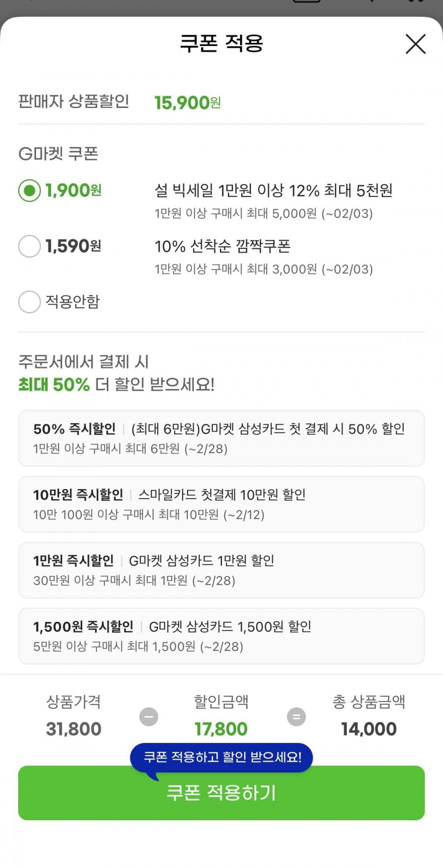Select the 1,900원 coupon radio button
Image resolution: width=443 pixels, height=868 pixels.
tap(30, 191)
